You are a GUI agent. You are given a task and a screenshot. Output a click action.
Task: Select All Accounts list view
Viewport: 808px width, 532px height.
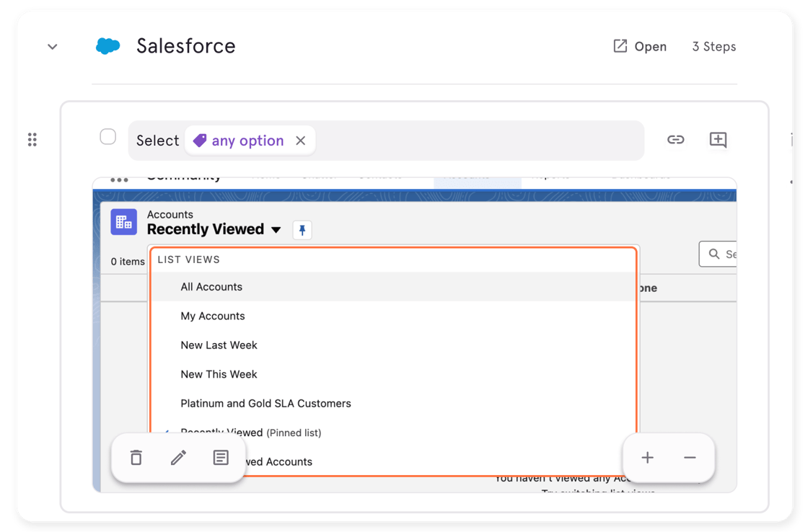(211, 287)
